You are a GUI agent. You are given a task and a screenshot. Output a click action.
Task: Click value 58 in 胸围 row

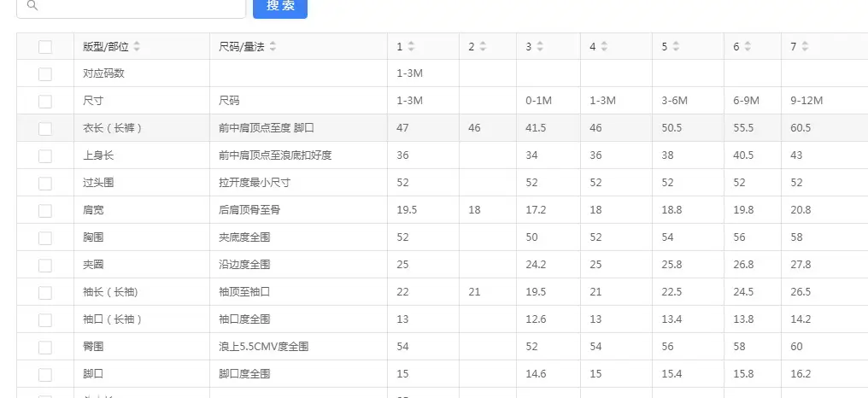796,237
